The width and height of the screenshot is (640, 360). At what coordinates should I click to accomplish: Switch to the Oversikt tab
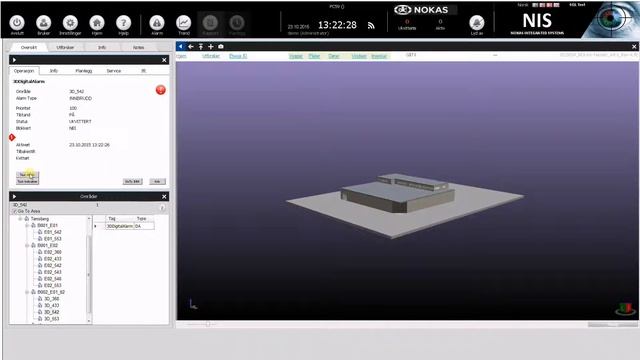(29, 47)
